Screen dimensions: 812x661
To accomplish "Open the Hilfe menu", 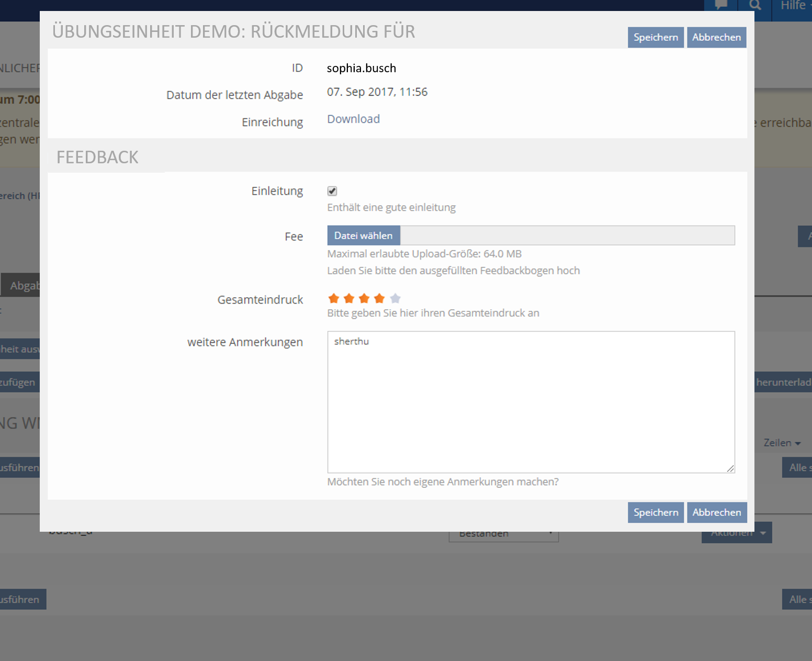I will [794, 6].
